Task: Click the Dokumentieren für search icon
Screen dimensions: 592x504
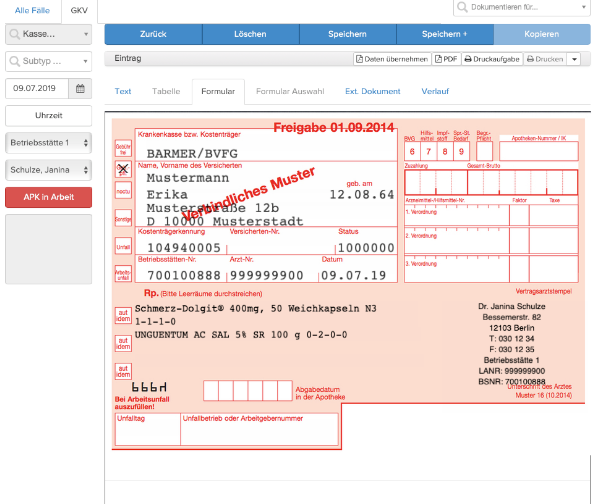Action: click(x=462, y=7)
